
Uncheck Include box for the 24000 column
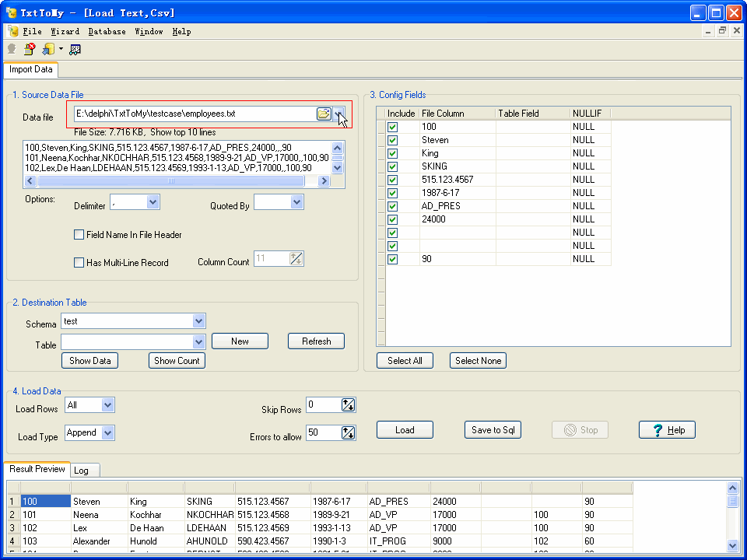click(x=392, y=219)
